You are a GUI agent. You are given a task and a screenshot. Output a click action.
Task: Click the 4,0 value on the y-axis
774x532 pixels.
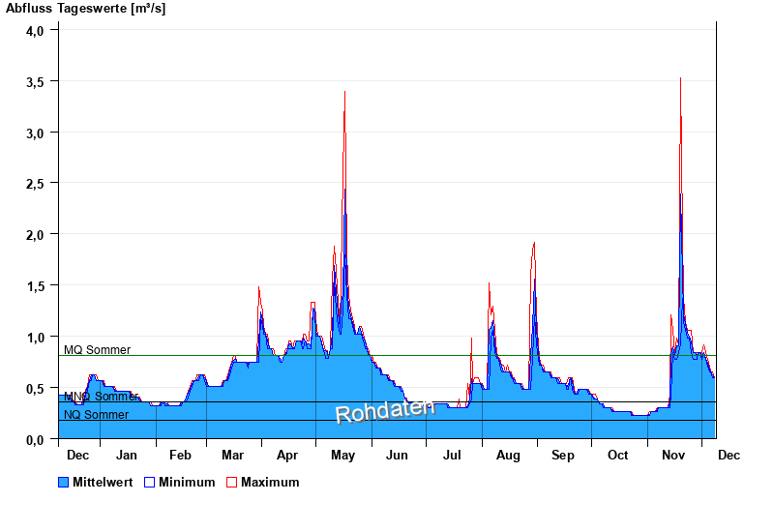[36, 30]
